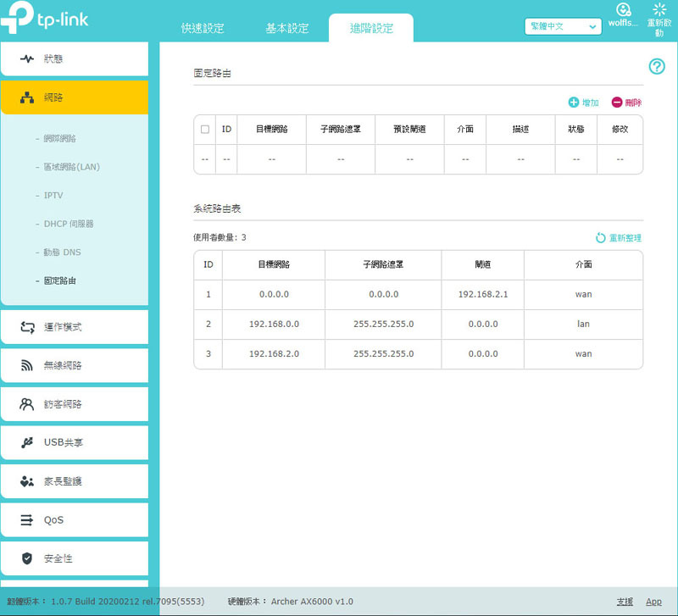Click the QoS lines icon

(x=27, y=519)
